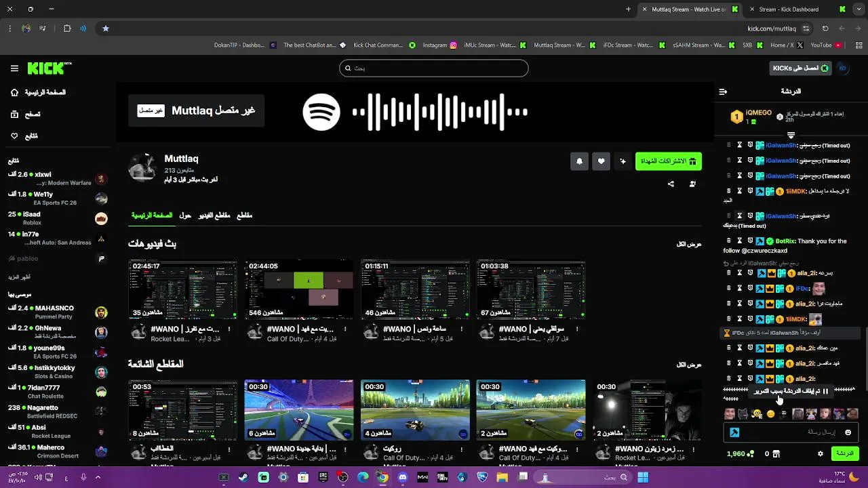The height and width of the screenshot is (488, 868).
Task: Open the chat settings gear
Action: (x=820, y=453)
